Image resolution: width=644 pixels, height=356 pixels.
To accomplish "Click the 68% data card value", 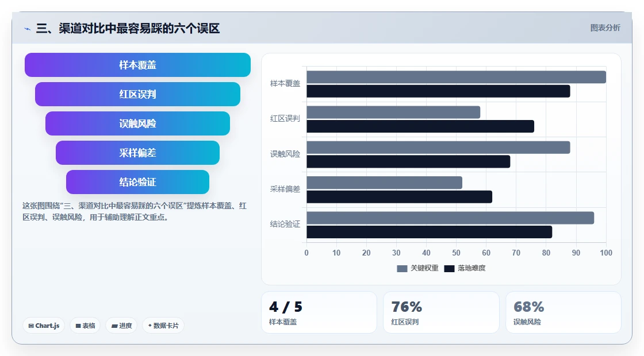I will click(x=529, y=307).
